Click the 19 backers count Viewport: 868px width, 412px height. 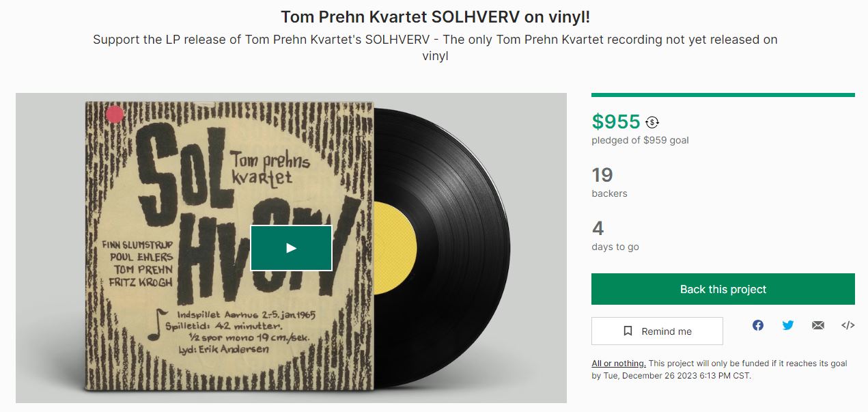(x=602, y=175)
